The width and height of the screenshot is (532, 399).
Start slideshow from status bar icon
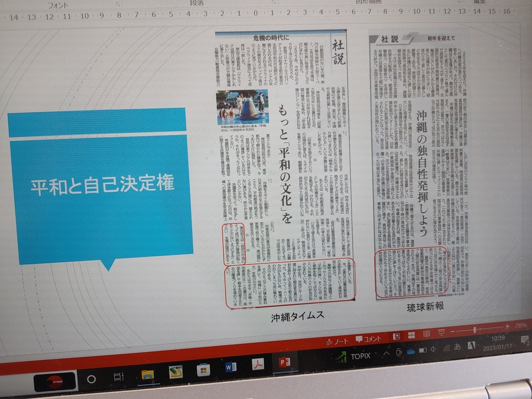(441, 332)
